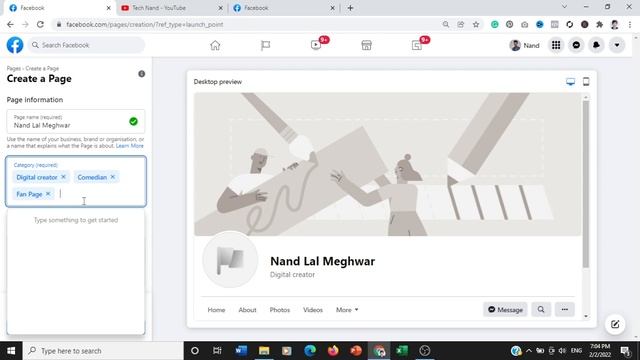Click the Windows taskbar search box
This screenshot has height=360, width=640.
pyautogui.click(x=103, y=351)
